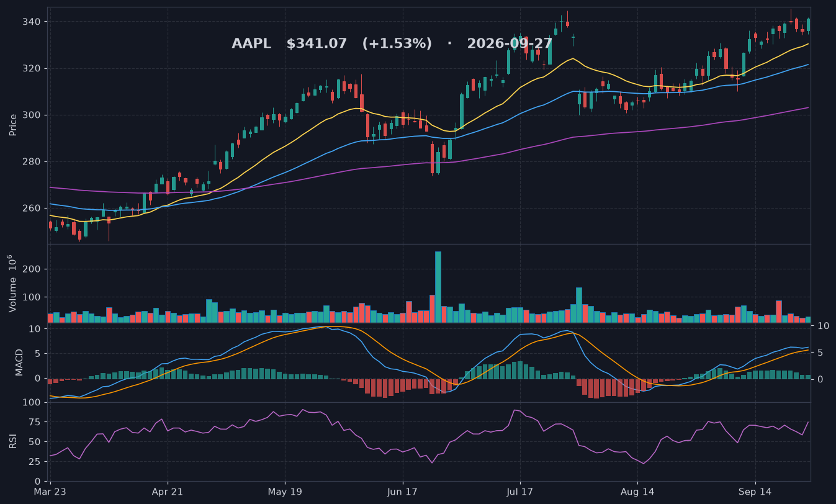Click the Aug 14 date label
This screenshot has width=836, height=504.
(637, 491)
